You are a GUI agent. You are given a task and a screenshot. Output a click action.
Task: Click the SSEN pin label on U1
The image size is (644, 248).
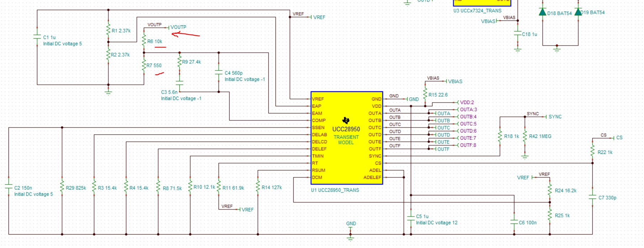coord(318,127)
